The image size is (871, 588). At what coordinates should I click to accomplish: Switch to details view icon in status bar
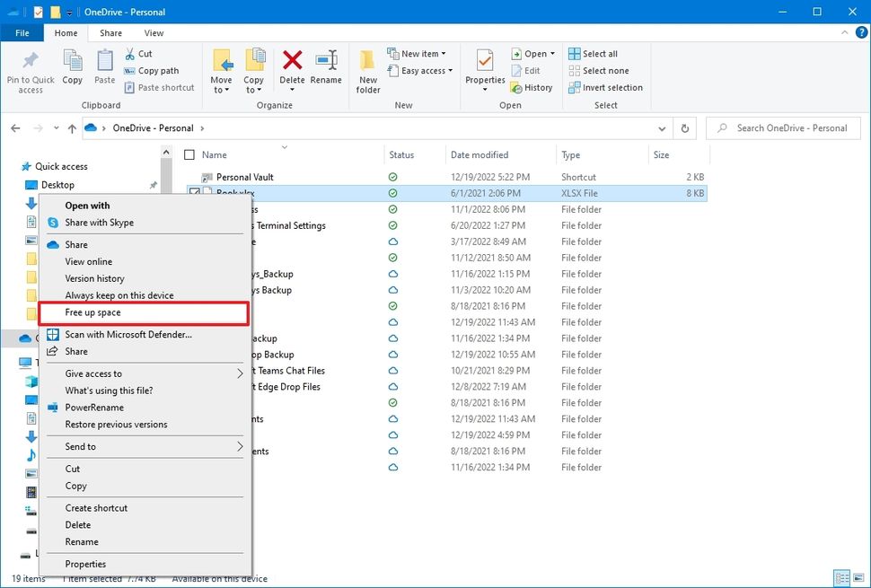click(842, 578)
